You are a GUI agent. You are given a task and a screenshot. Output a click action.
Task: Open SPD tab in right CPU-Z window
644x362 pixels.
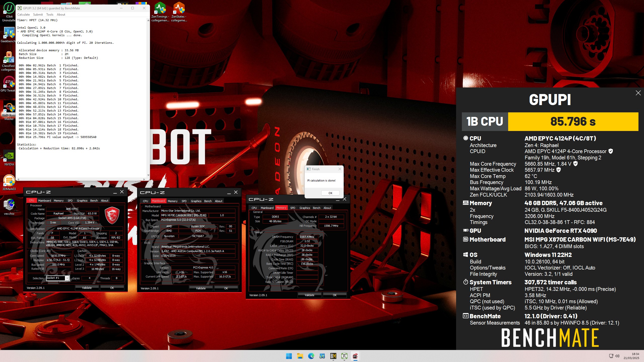click(293, 208)
